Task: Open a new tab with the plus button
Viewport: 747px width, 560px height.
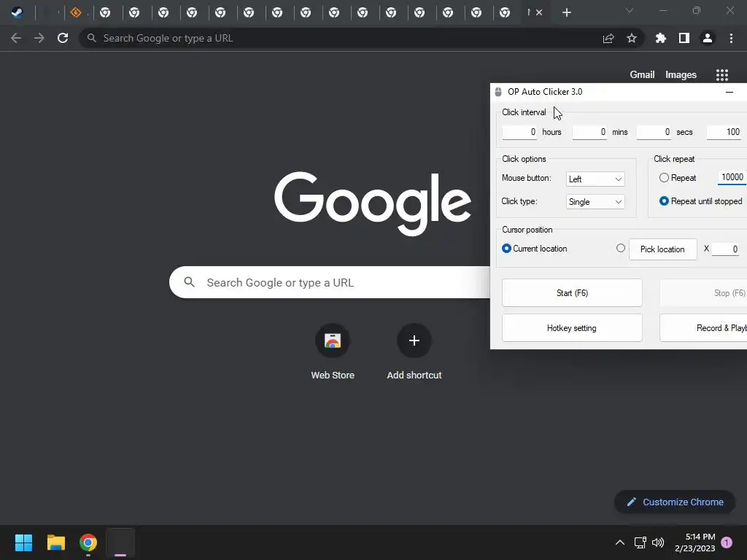Action: point(566,13)
